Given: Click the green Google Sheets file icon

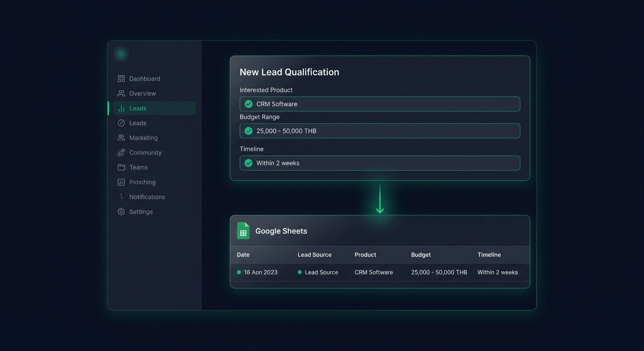Looking at the screenshot, I should pyautogui.click(x=243, y=231).
